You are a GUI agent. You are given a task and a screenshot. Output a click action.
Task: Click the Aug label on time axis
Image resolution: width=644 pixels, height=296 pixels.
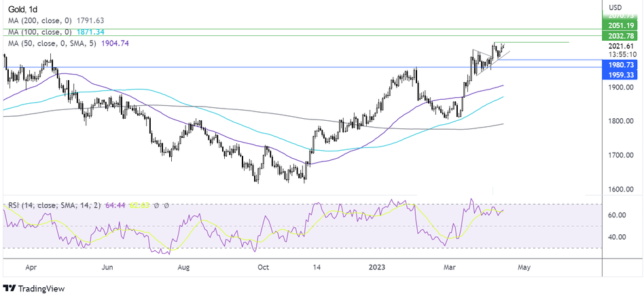(183, 267)
